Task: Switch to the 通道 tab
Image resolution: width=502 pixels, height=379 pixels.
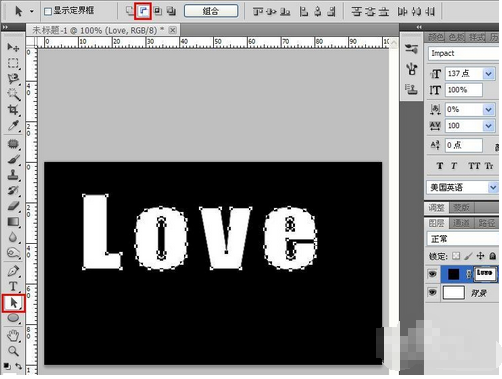Action: pos(461,223)
